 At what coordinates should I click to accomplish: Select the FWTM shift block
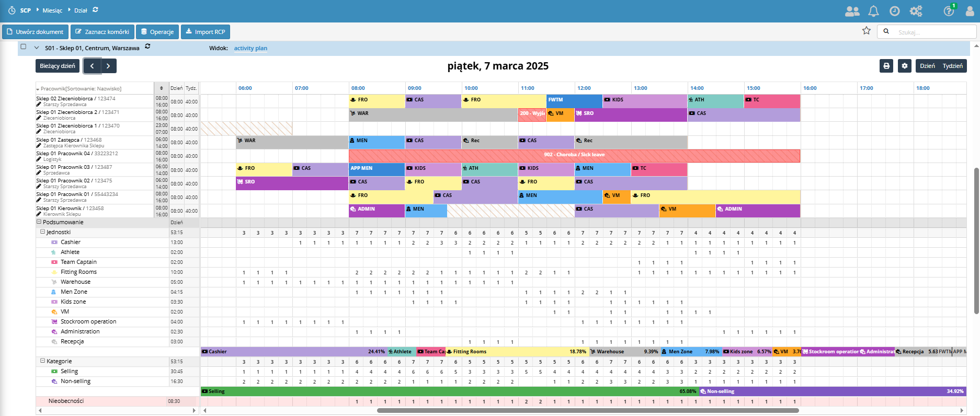(574, 100)
